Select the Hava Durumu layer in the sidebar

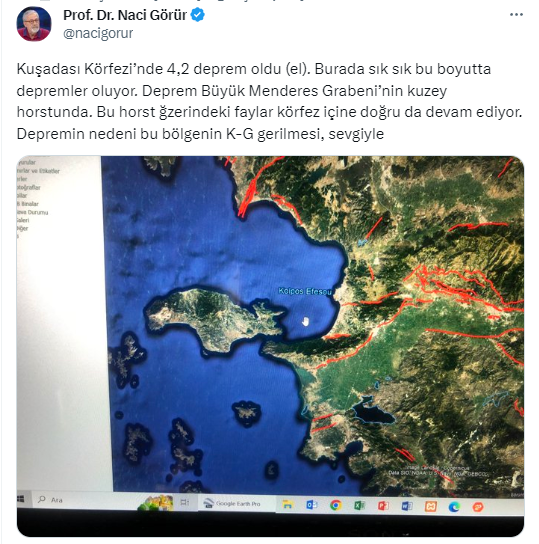coord(32,212)
